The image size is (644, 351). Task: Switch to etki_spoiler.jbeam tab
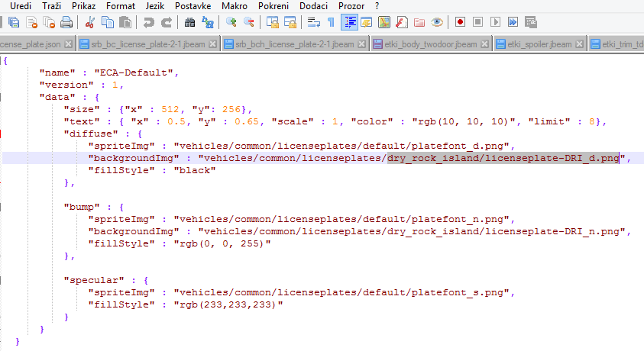click(x=539, y=44)
